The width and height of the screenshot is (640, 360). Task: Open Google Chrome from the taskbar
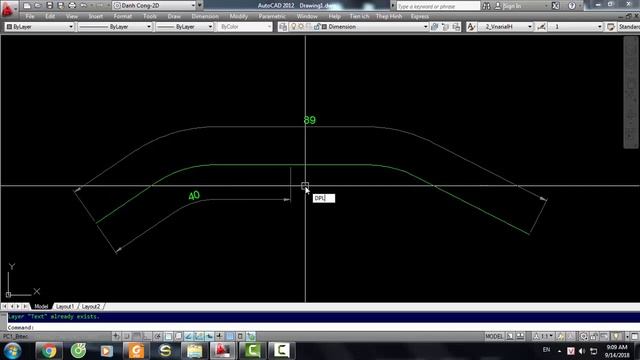click(49, 351)
